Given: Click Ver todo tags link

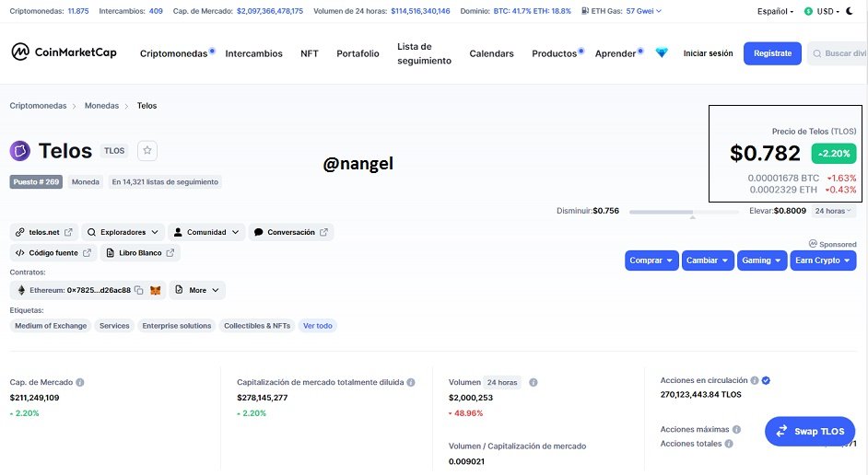Looking at the screenshot, I should (x=318, y=326).
